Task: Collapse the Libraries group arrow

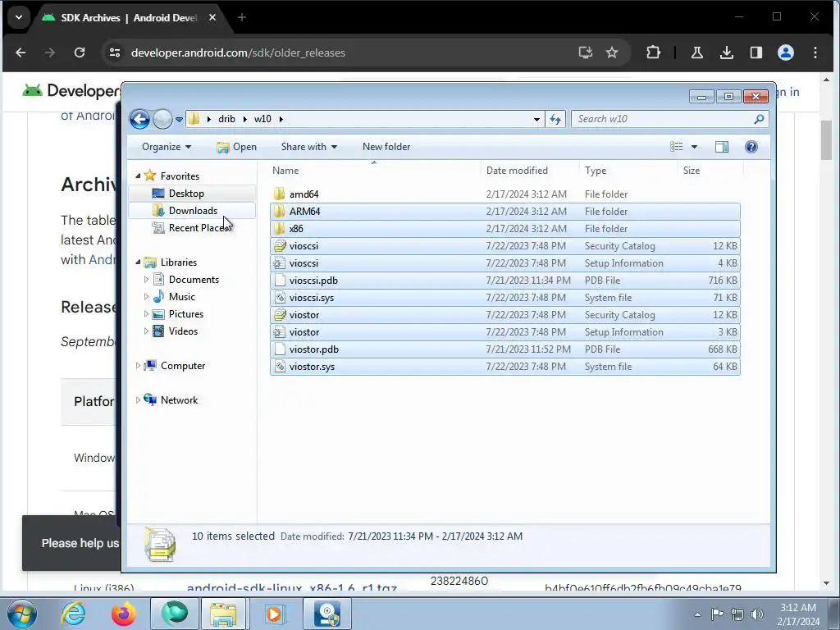Action: 138,262
